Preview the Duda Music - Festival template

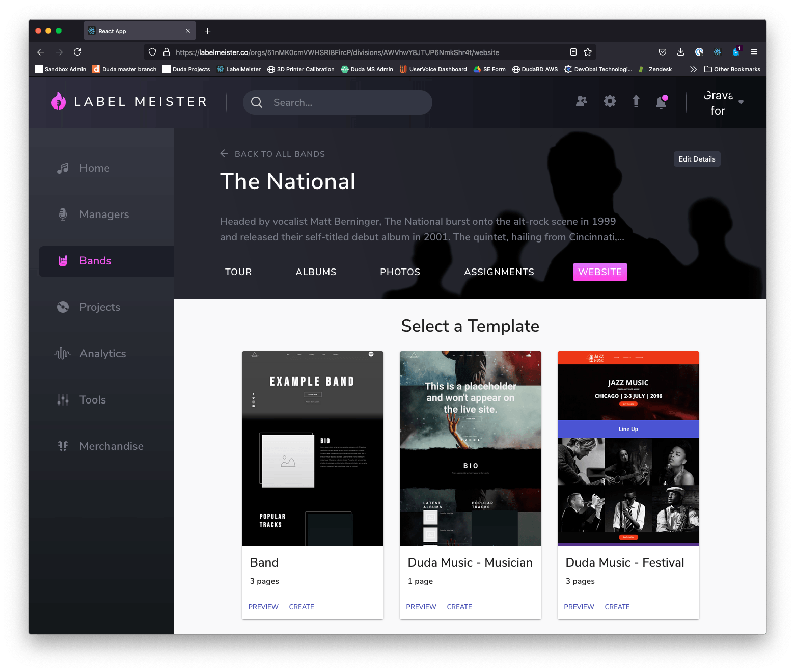point(579,607)
